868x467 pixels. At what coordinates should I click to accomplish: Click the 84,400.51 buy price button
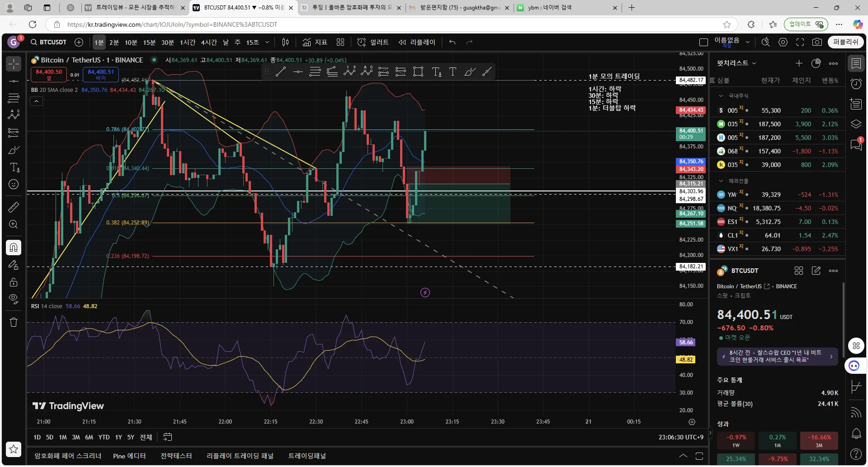pos(101,74)
